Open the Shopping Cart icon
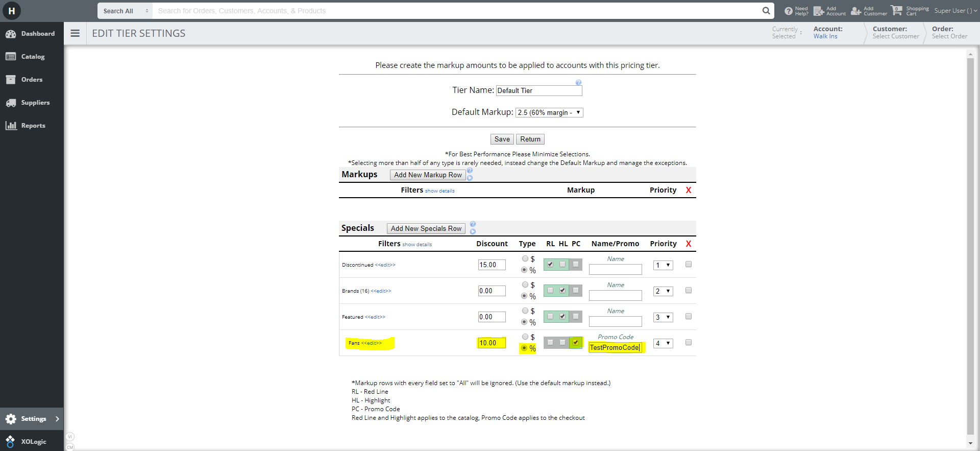Screen dimensions: 980x451 pos(896,11)
